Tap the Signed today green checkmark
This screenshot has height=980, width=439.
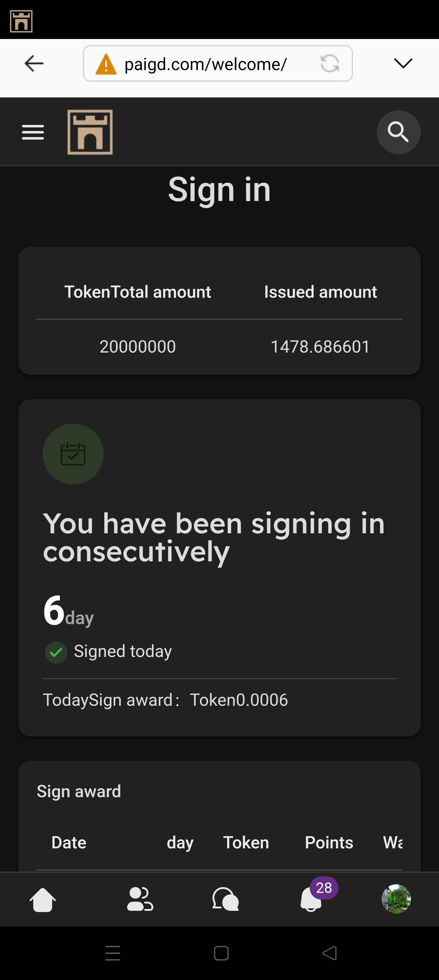click(56, 652)
